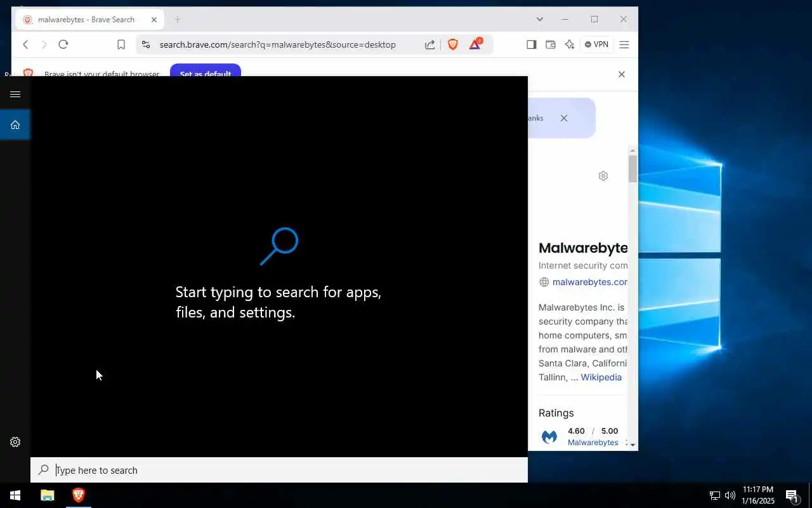812x508 pixels.
Task: Open Brave Wallet icon
Action: point(551,44)
